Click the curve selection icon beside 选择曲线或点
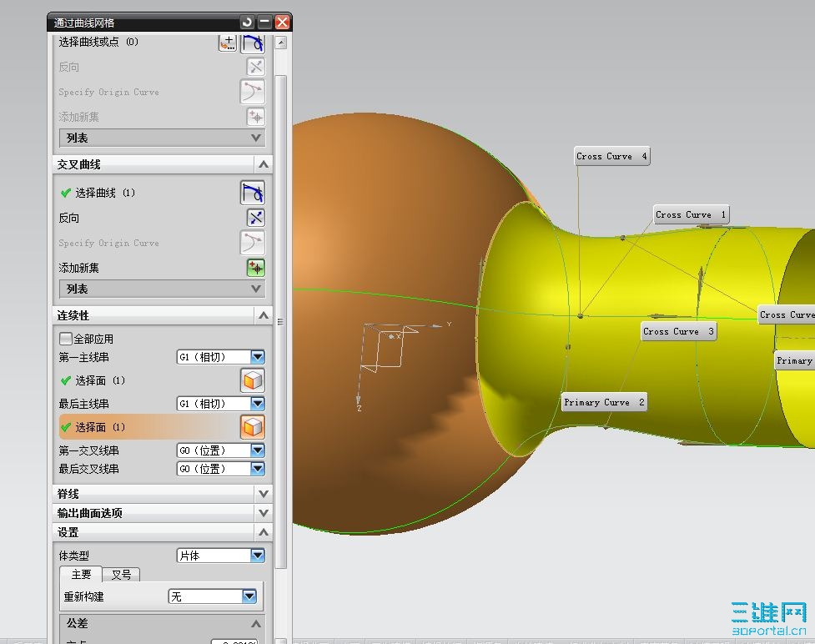This screenshot has width=815, height=644. [253, 43]
